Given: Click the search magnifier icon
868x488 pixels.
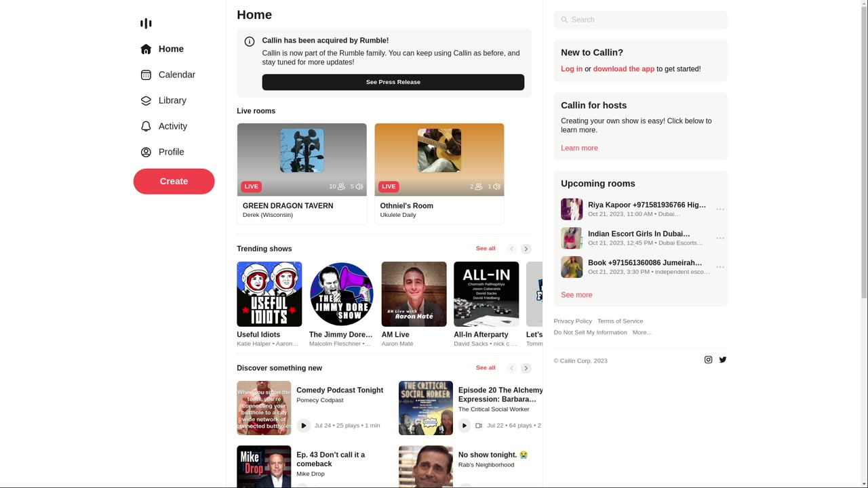Looking at the screenshot, I should coord(564,20).
